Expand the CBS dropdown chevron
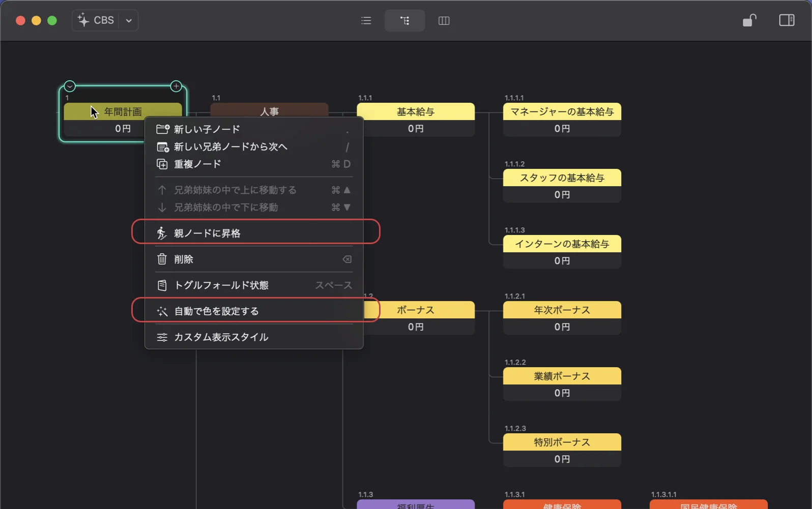This screenshot has height=509, width=812. [x=129, y=21]
